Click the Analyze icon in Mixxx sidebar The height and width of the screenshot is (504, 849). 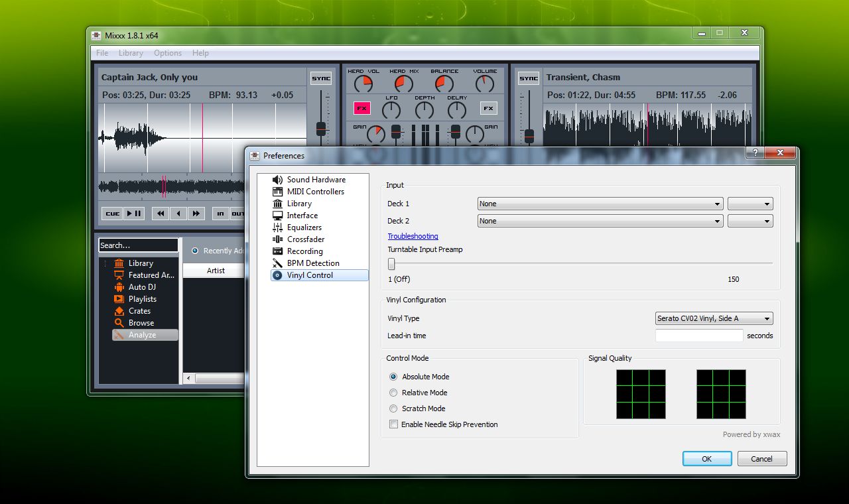pos(119,335)
